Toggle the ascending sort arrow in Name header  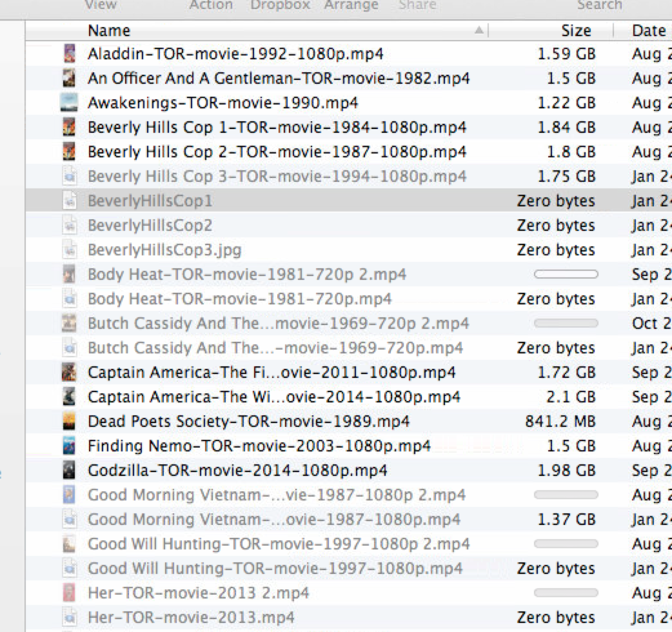coord(479,30)
